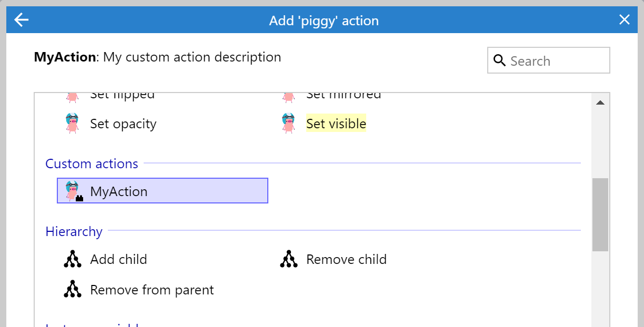Select the Remove from parent action
The image size is (644, 327).
[x=152, y=289]
